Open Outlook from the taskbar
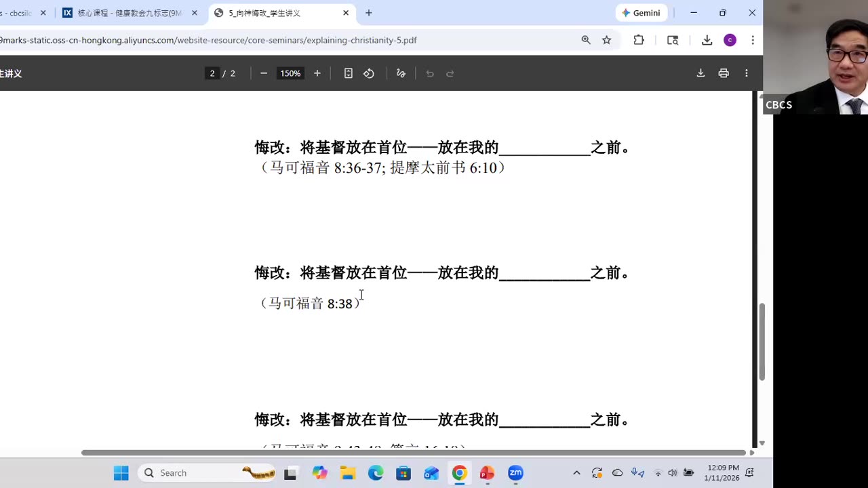Image resolution: width=868 pixels, height=488 pixels. click(431, 472)
